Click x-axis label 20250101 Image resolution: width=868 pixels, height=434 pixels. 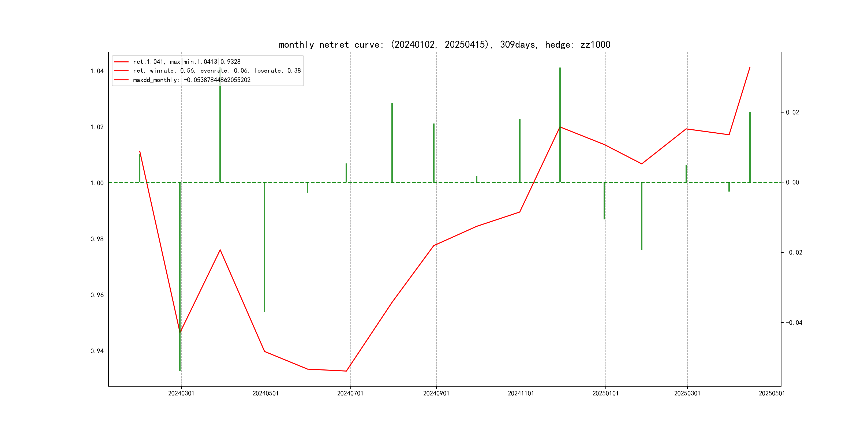pyautogui.click(x=605, y=394)
